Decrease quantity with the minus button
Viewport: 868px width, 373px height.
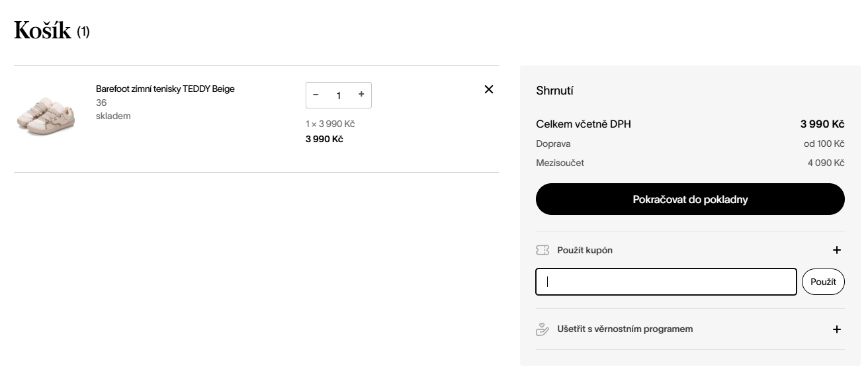coord(316,95)
